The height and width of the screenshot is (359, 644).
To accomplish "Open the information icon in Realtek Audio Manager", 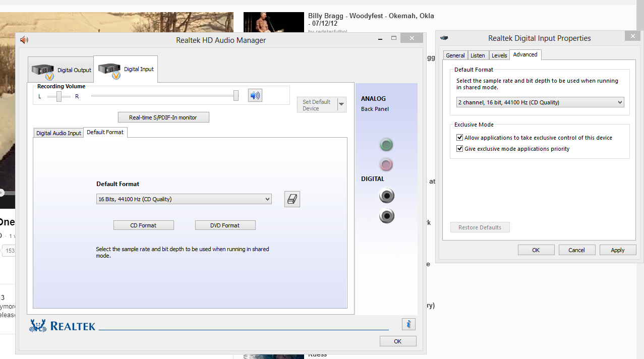I will coord(408,324).
